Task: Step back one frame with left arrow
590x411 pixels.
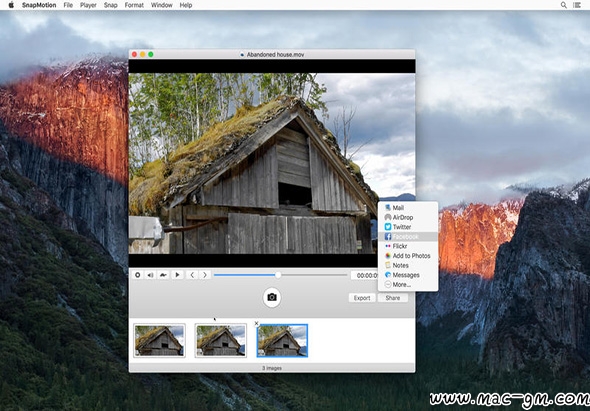Action: click(192, 275)
